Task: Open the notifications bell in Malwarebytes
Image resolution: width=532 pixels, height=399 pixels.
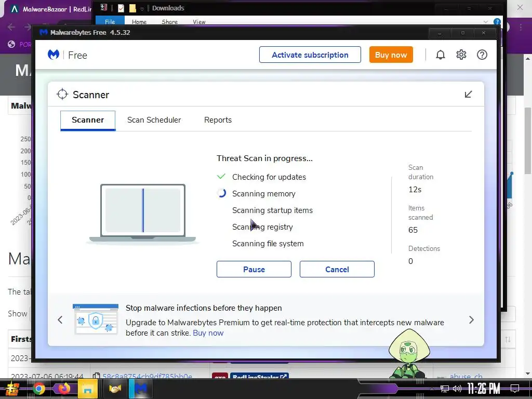Action: click(440, 55)
